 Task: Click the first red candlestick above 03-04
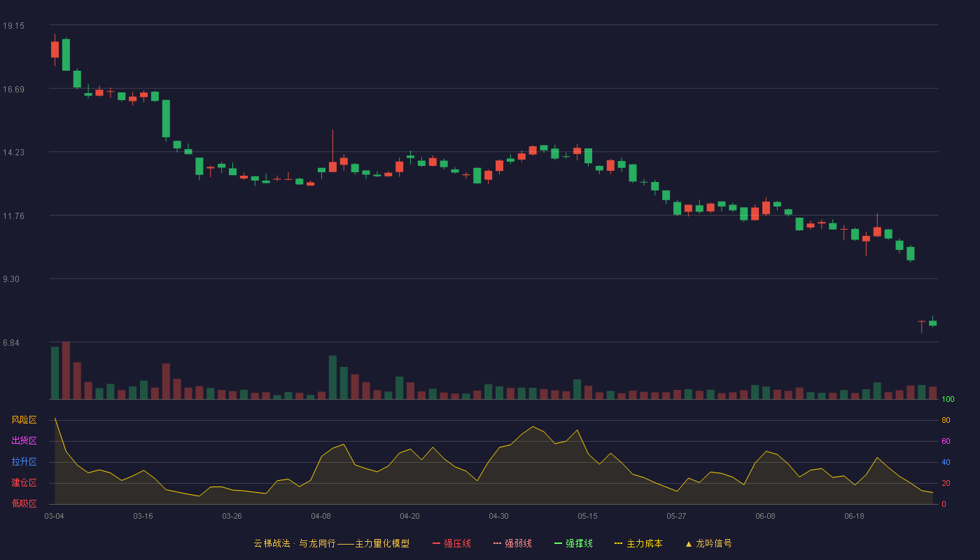pyautogui.click(x=55, y=50)
